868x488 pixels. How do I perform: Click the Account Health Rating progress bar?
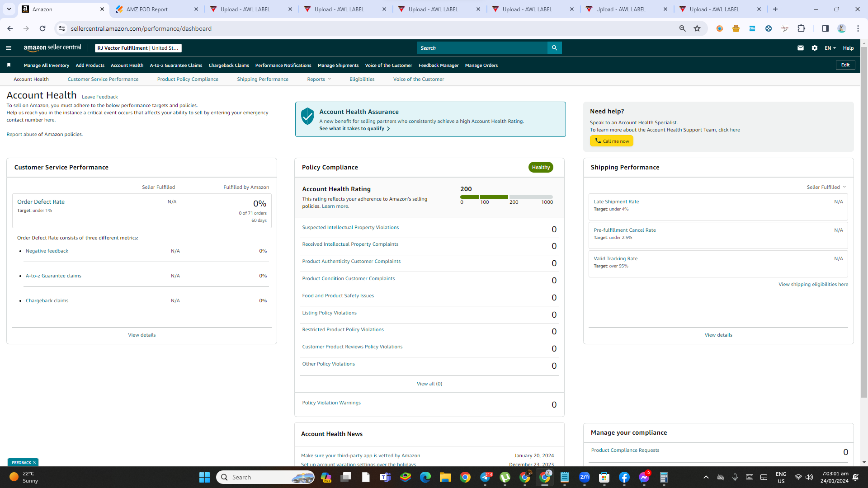point(506,197)
